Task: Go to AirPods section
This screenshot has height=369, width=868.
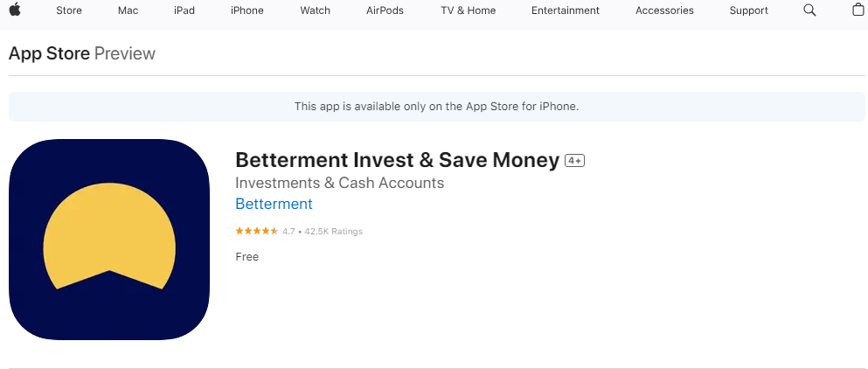Action: pos(385,10)
